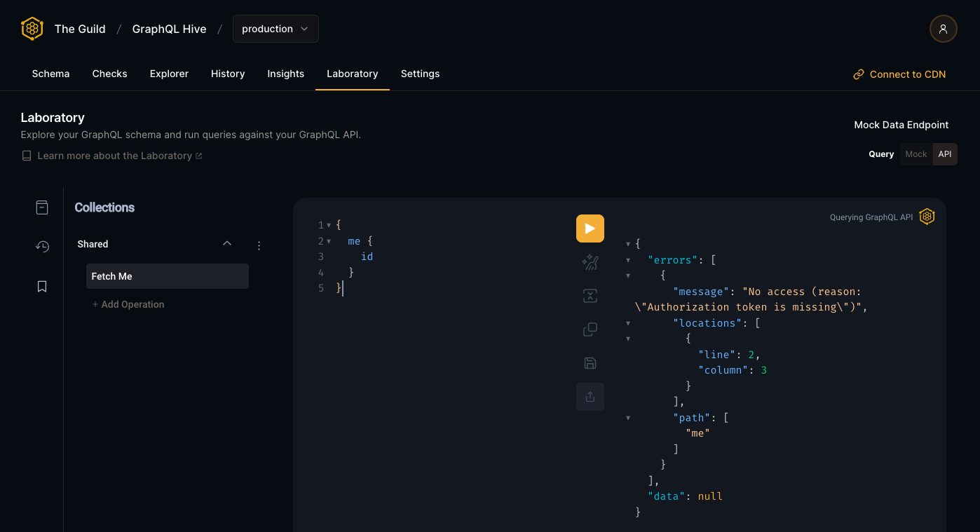The image size is (980, 532).
Task: Switch to the Insights tab
Action: pos(285,74)
